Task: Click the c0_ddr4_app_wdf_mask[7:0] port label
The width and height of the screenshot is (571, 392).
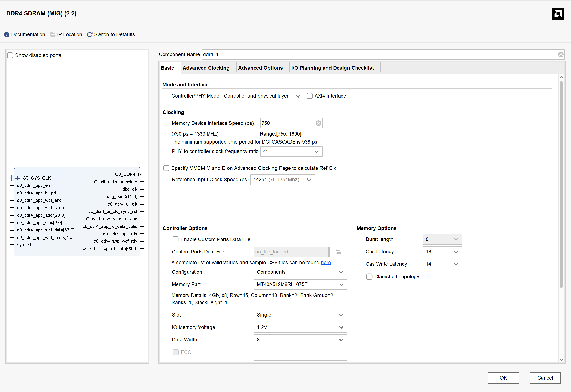Action: (45, 238)
